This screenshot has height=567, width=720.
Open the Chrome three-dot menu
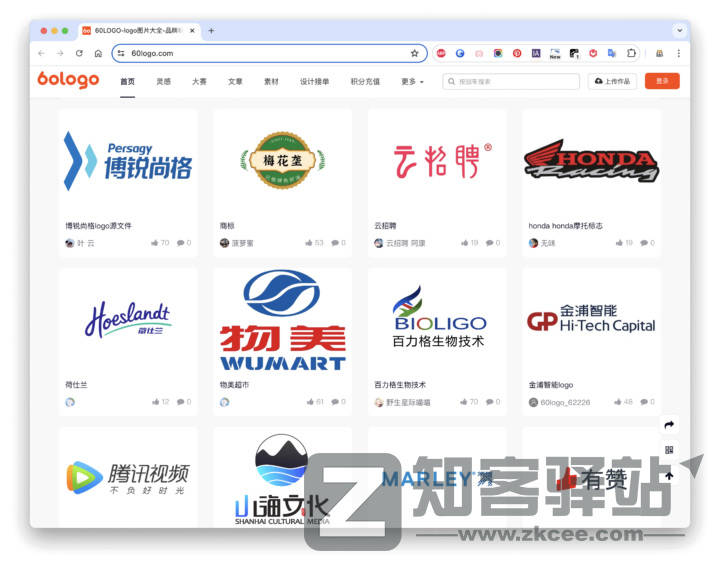point(678,53)
